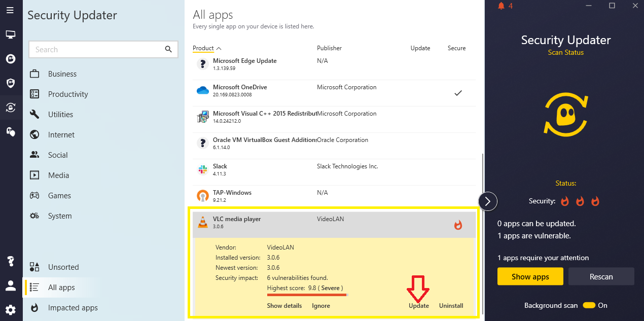Click the '6 vulnerabilities found.' text
Screen dimensions: 644x321
[x=298, y=277]
